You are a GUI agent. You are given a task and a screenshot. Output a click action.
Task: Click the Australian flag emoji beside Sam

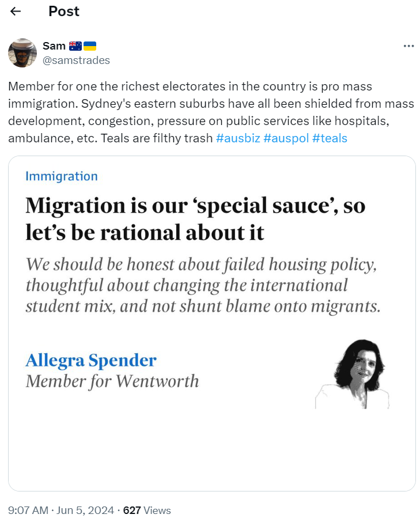pyautogui.click(x=75, y=46)
